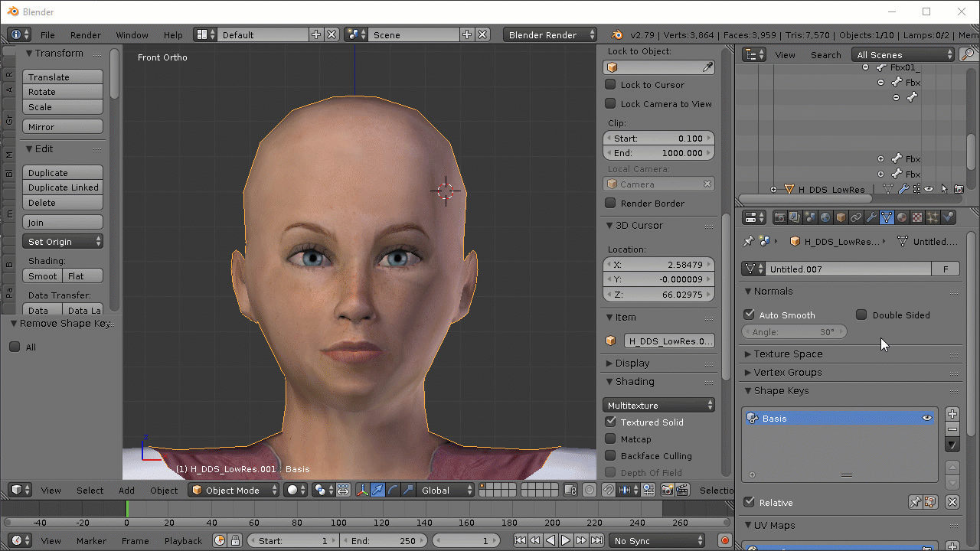This screenshot has height=551, width=980.
Task: Enable the Lock to Cursor checkbox
Action: point(611,85)
